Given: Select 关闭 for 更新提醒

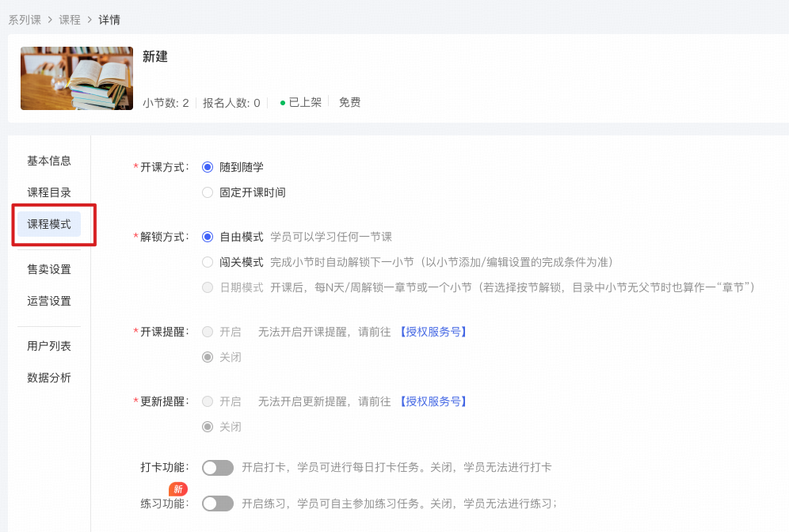Looking at the screenshot, I should pos(208,427).
